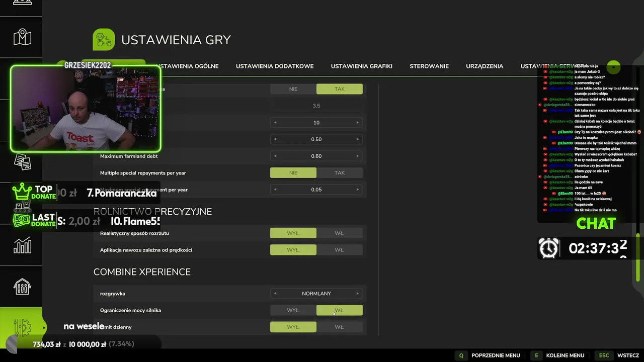The image size is (644, 362).
Task: Click the alarm clock icon by the timer
Action: click(549, 248)
